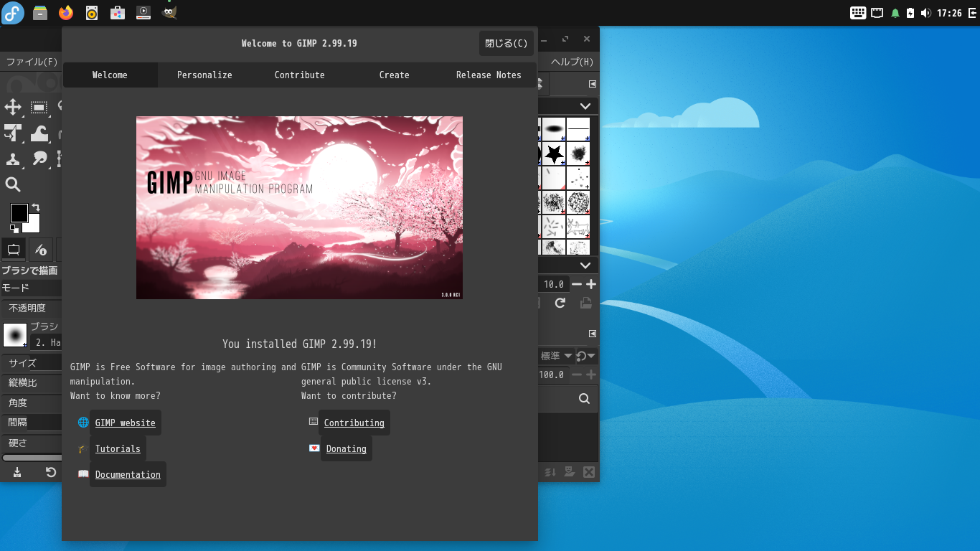
Task: Select the Warp Transform tool icon
Action: (39, 133)
